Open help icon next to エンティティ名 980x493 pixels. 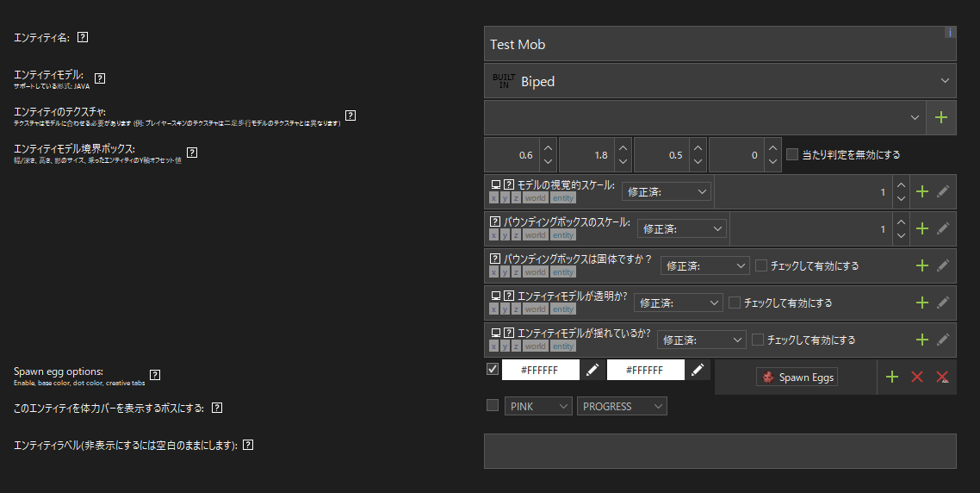[84, 38]
